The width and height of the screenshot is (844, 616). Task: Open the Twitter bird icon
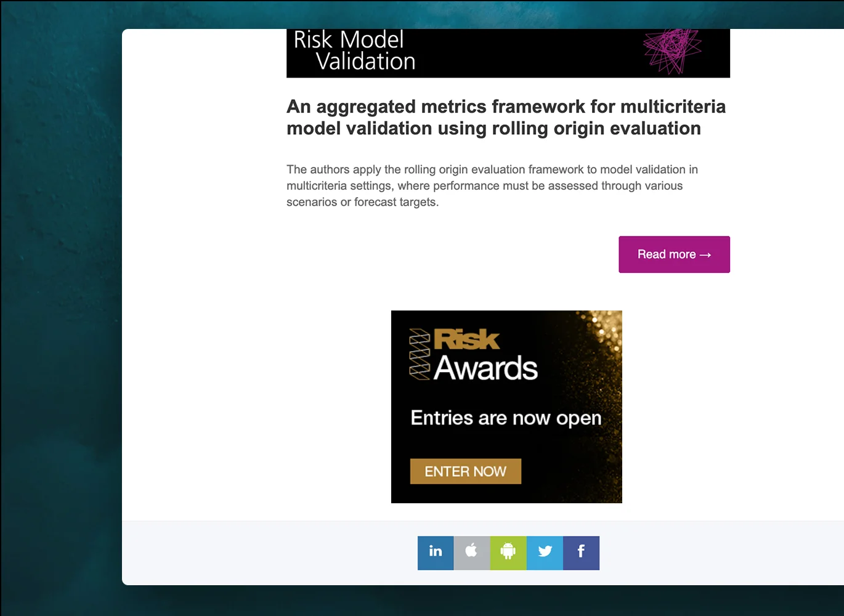(x=545, y=553)
